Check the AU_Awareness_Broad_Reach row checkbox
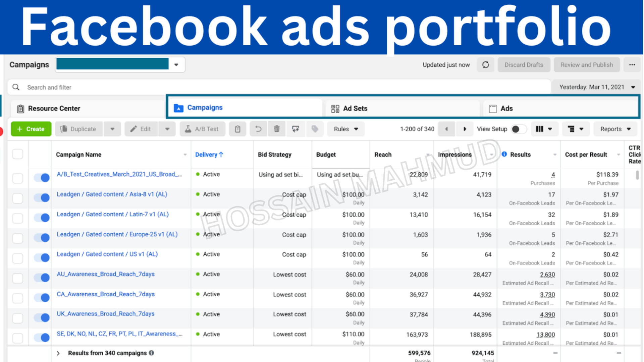Viewport: 644px width, 362px height. click(x=18, y=278)
